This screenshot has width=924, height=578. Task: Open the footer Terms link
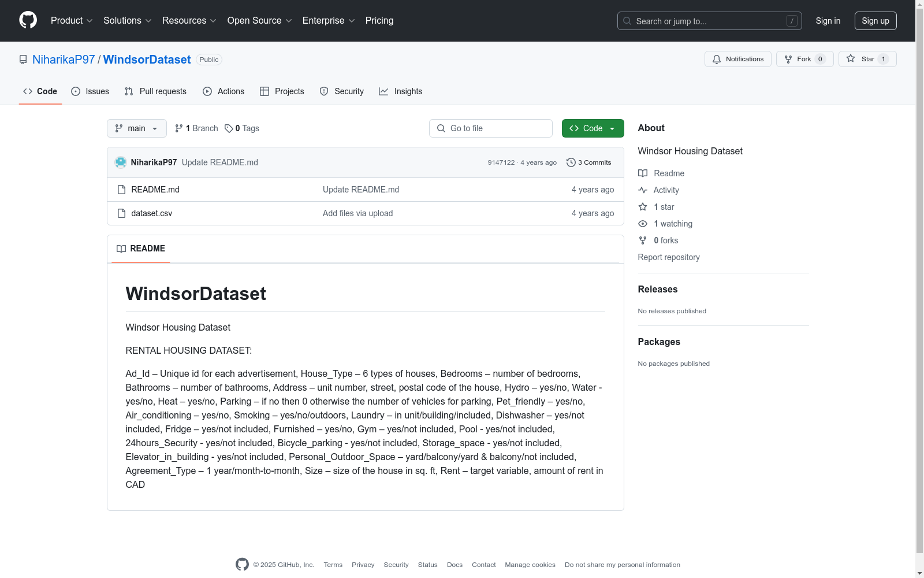[333, 565]
